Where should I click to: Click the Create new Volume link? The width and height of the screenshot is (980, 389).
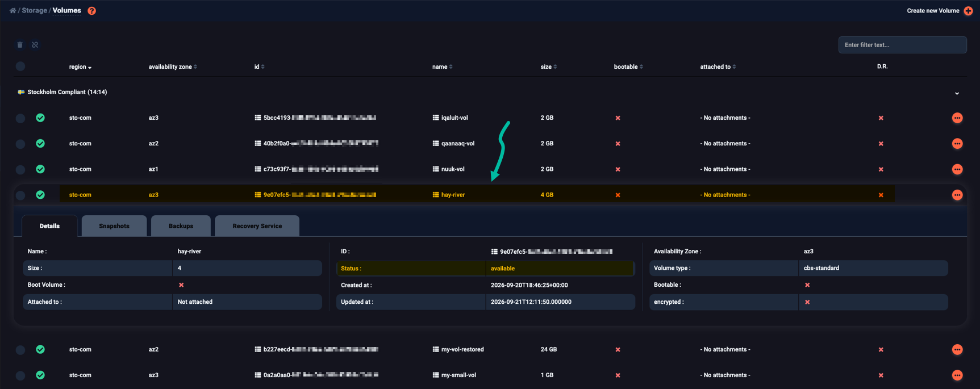[x=933, y=11]
